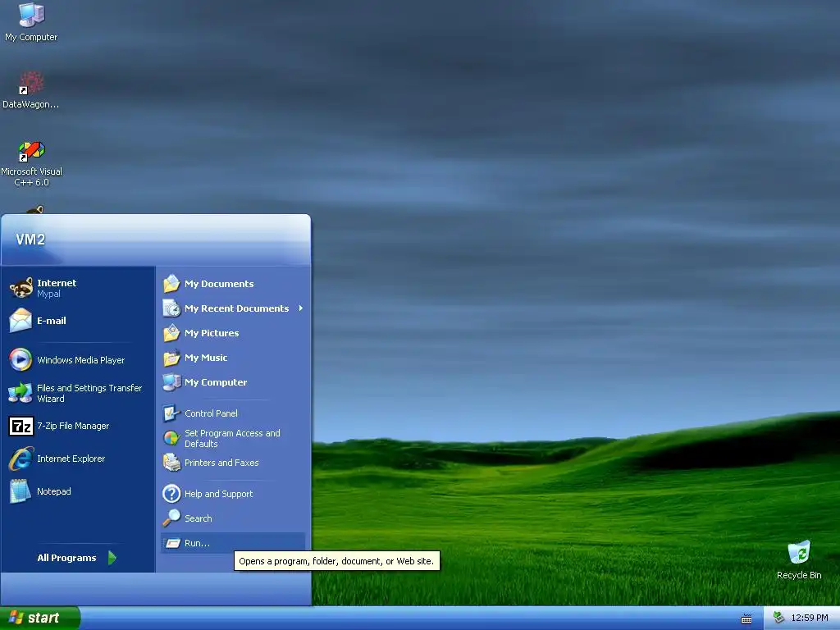840x630 pixels.
Task: Click the My Music label
Action: [206, 358]
